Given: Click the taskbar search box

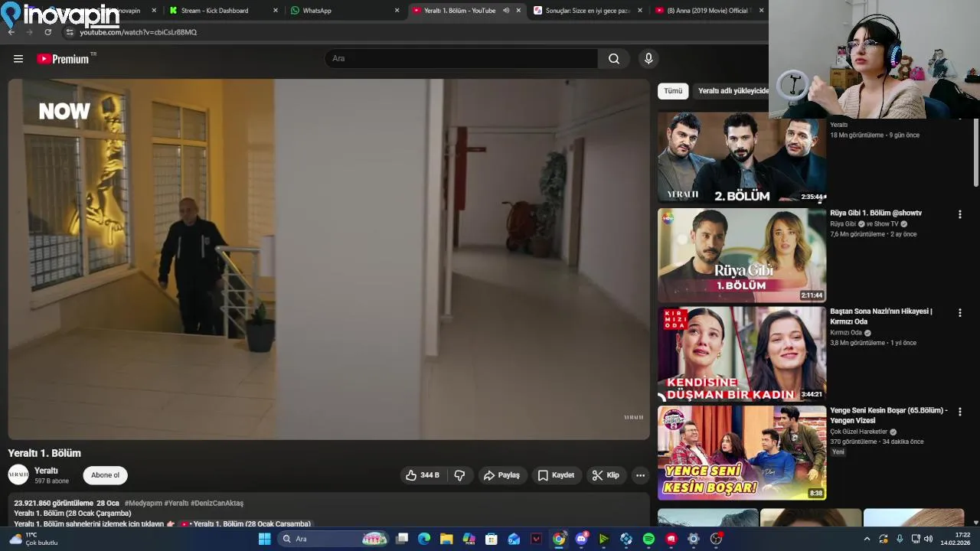Looking at the screenshot, I should 333,539.
